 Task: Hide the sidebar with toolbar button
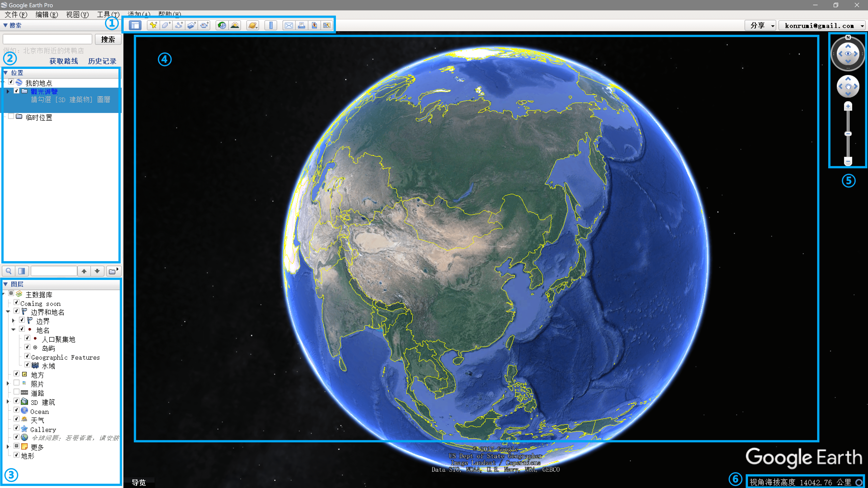pyautogui.click(x=135, y=25)
